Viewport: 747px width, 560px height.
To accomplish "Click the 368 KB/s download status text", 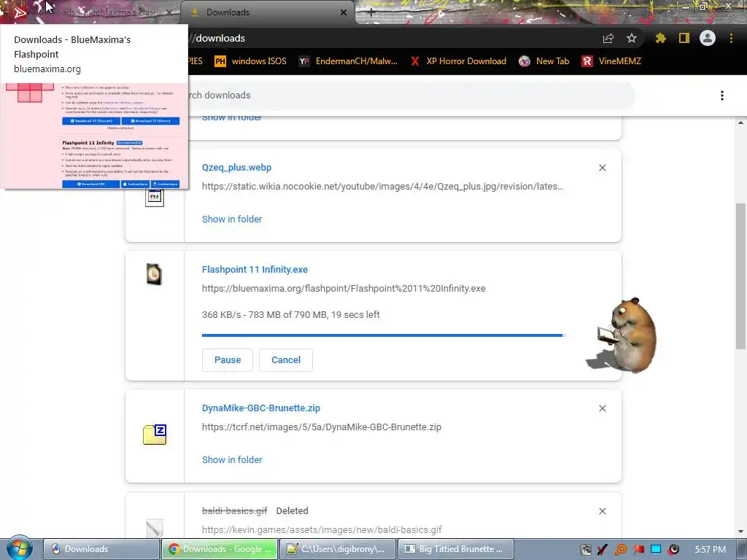I will coord(290,314).
